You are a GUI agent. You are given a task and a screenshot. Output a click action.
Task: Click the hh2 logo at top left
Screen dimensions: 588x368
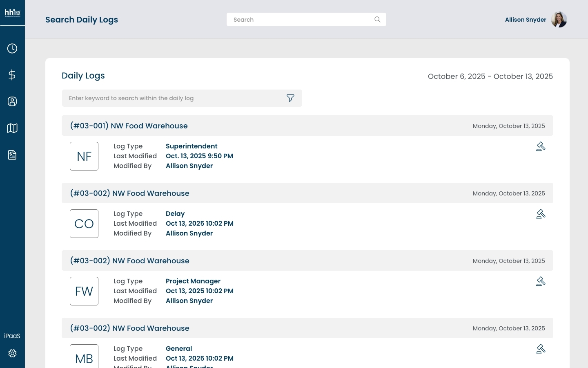click(x=12, y=13)
